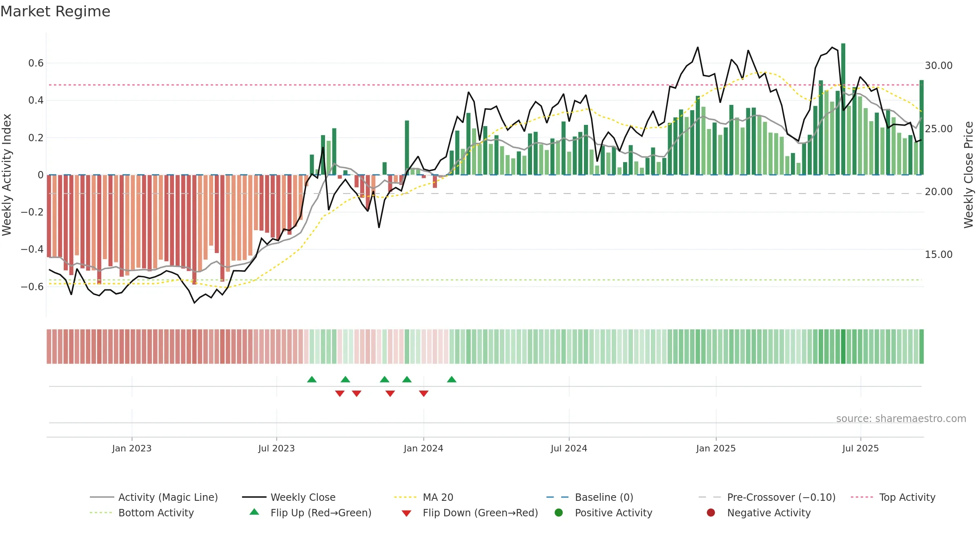The width and height of the screenshot is (980, 551).
Task: Toggle the Top Activity legend entry
Action: (x=893, y=497)
